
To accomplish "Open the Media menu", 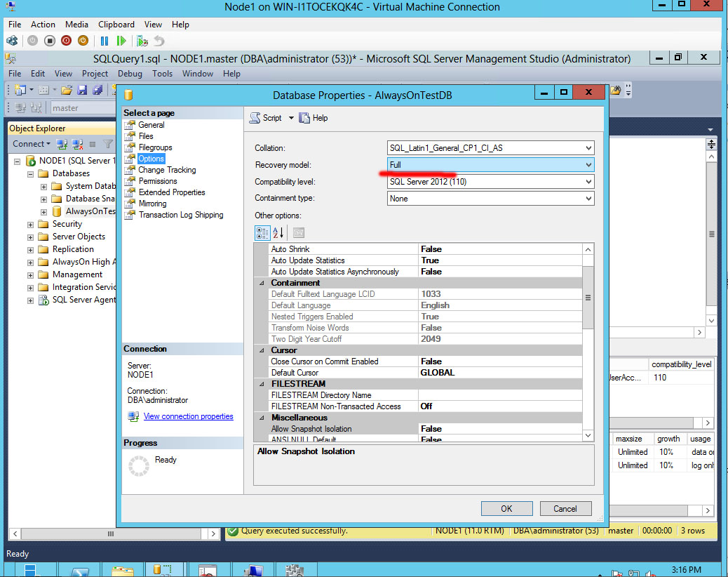I will tap(76, 24).
